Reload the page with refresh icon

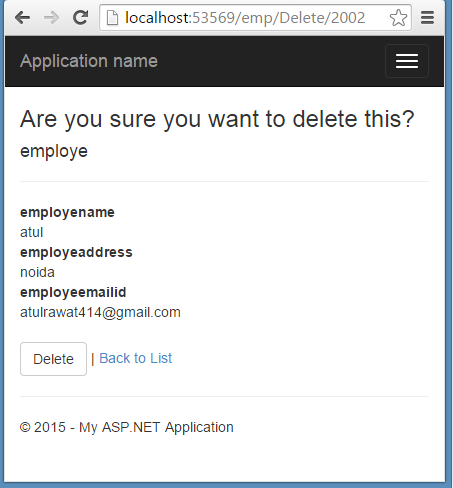tap(80, 17)
